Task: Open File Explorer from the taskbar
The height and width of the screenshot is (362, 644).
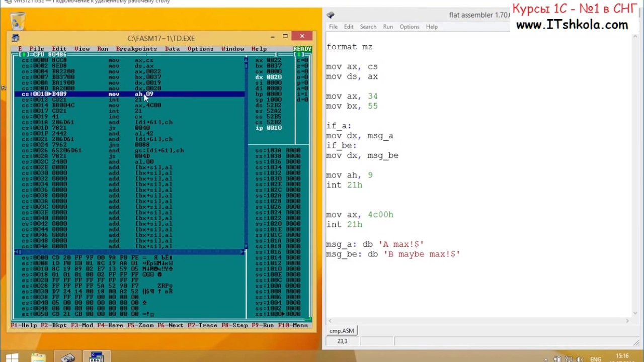Action: [x=39, y=358]
